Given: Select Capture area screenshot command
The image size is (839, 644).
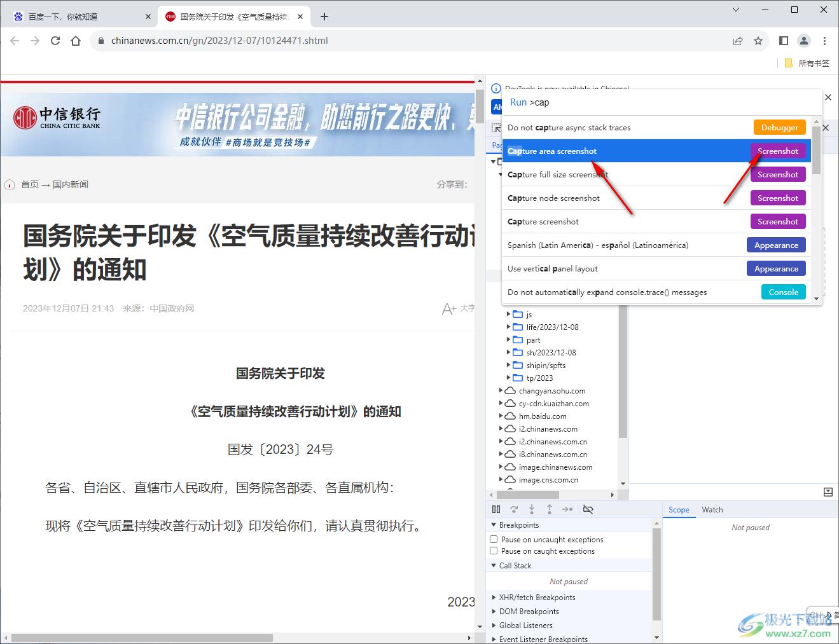Looking at the screenshot, I should pos(656,151).
